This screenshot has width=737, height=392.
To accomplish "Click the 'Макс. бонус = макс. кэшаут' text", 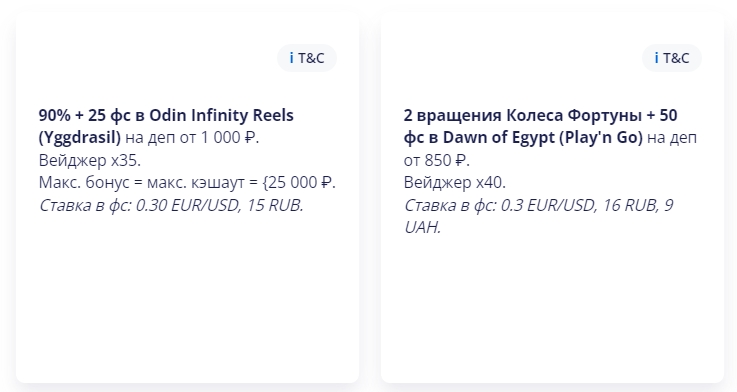I will (x=142, y=182).
